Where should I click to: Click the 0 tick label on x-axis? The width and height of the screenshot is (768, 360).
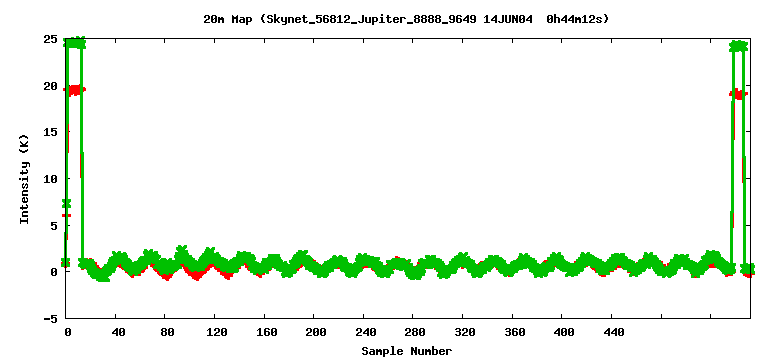[68, 332]
